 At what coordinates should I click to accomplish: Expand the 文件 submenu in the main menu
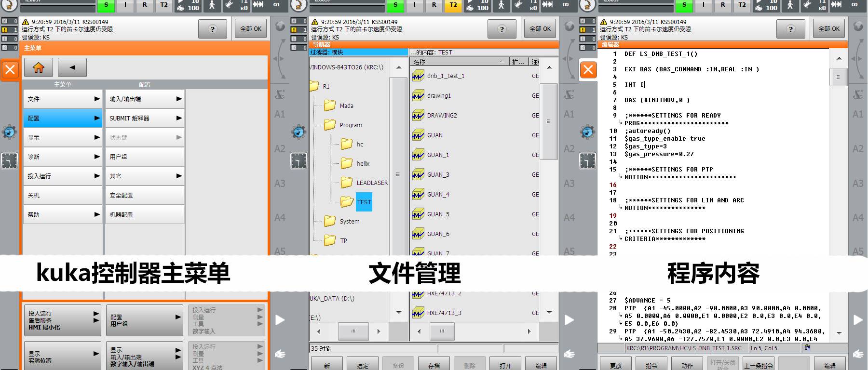point(63,99)
